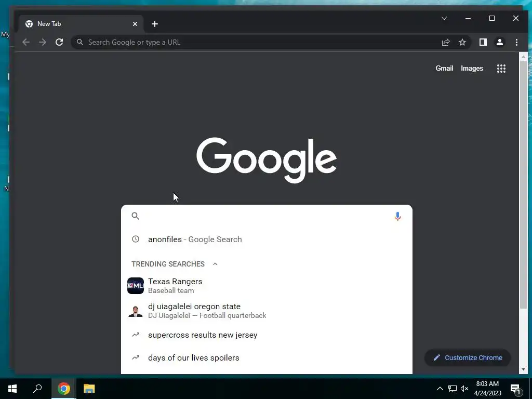Click the search box magnifier icon
The height and width of the screenshot is (399, 532).
(136, 216)
